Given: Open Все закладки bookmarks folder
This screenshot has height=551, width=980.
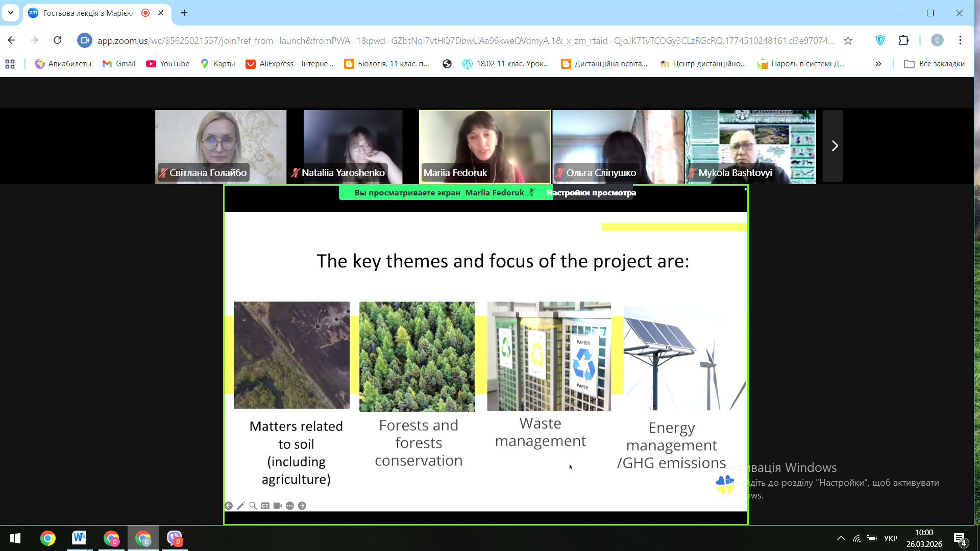Looking at the screenshot, I should point(935,64).
